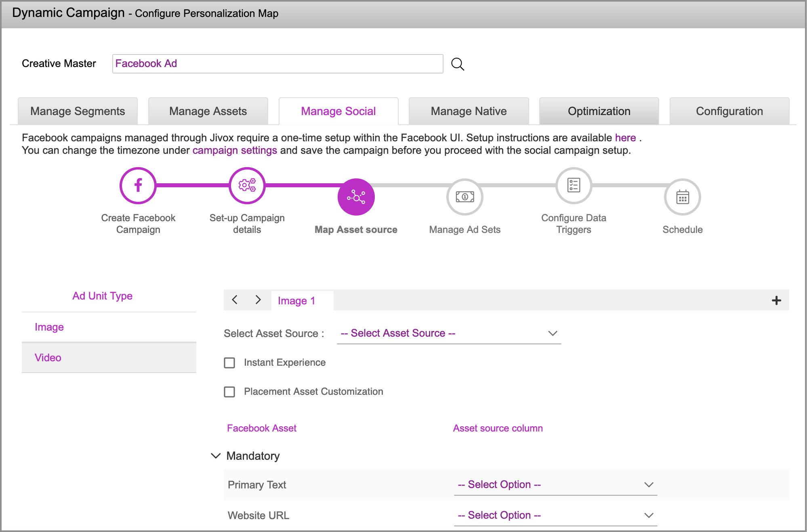Click the Manage Ad Sets step label
807x532 pixels.
tap(465, 230)
